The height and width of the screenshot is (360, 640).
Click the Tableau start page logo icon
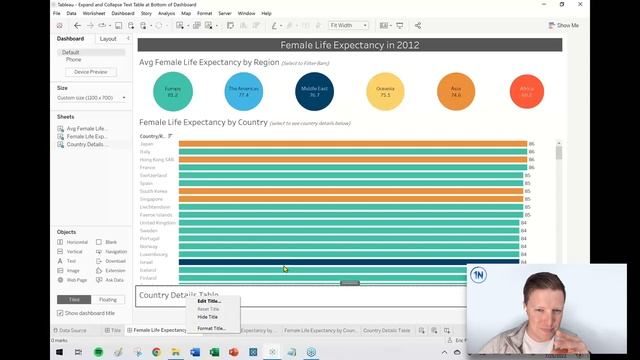(60, 25)
